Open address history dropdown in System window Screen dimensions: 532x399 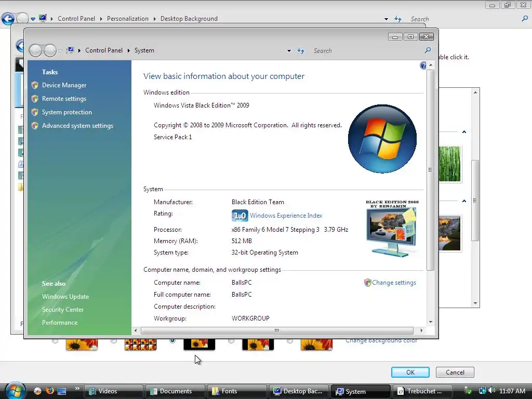click(x=289, y=50)
